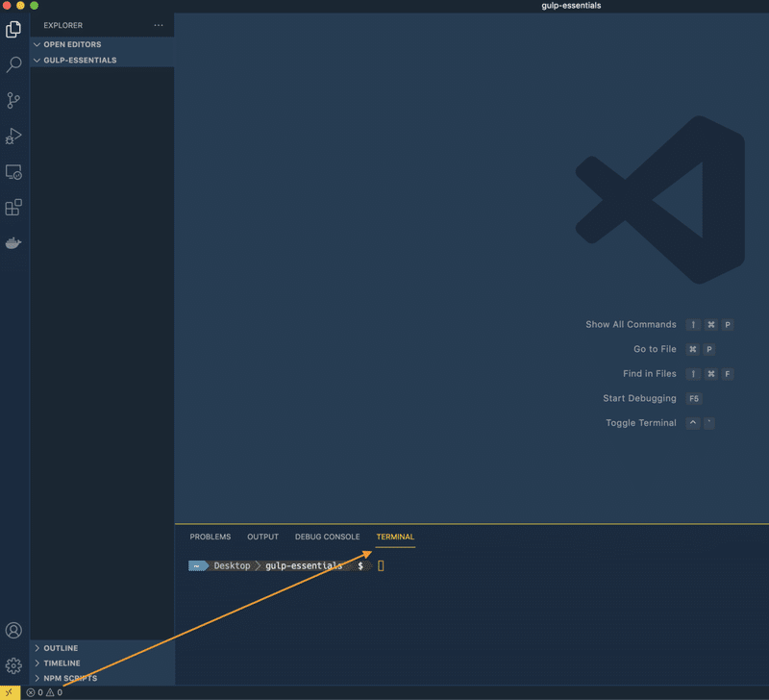Image resolution: width=769 pixels, height=700 pixels.
Task: Click the Explorer panel title
Action: [x=62, y=25]
